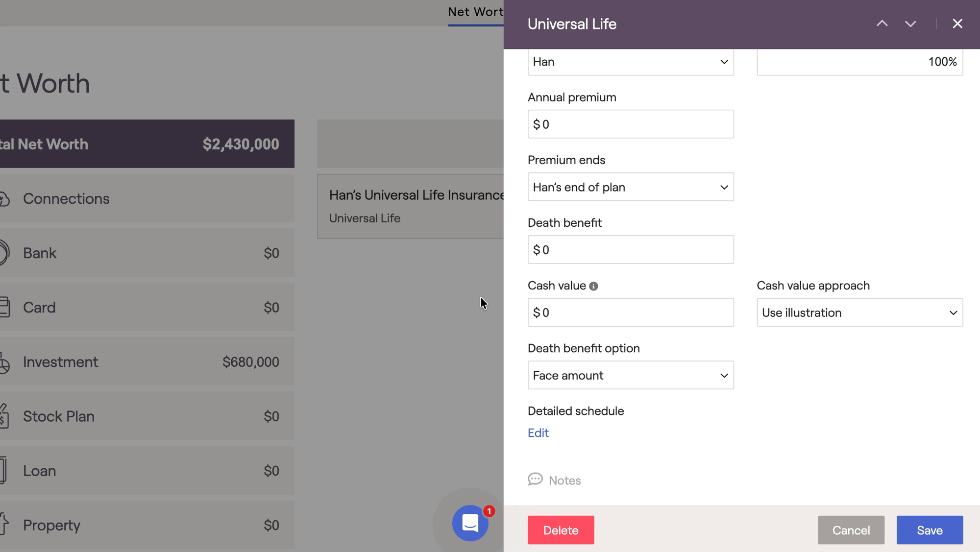Click the Card category icon
This screenshot has height=552, width=980.
point(5,307)
